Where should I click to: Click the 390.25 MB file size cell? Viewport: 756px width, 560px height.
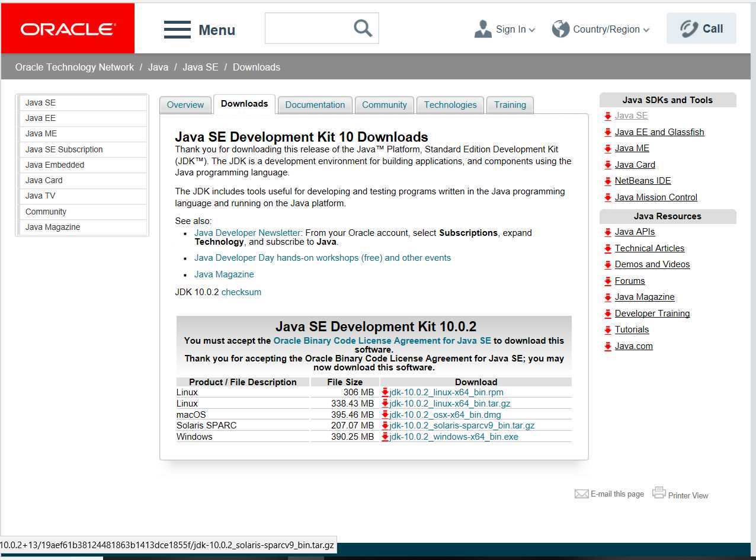pyautogui.click(x=345, y=437)
